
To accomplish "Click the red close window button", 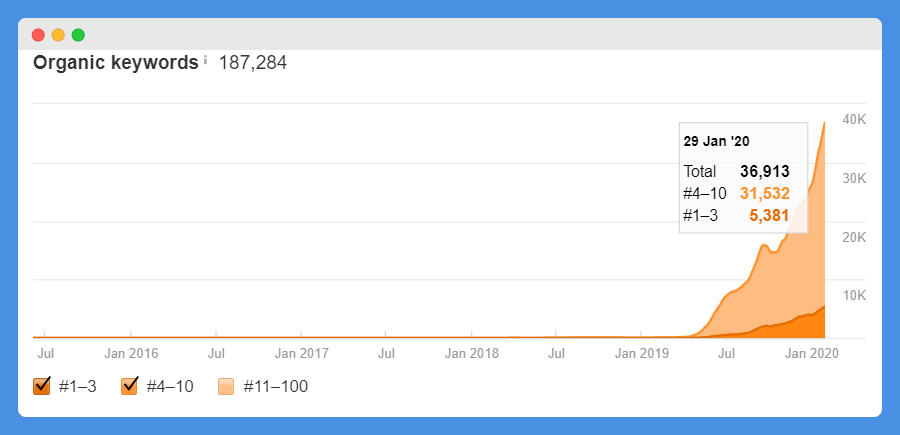I will pyautogui.click(x=38, y=35).
